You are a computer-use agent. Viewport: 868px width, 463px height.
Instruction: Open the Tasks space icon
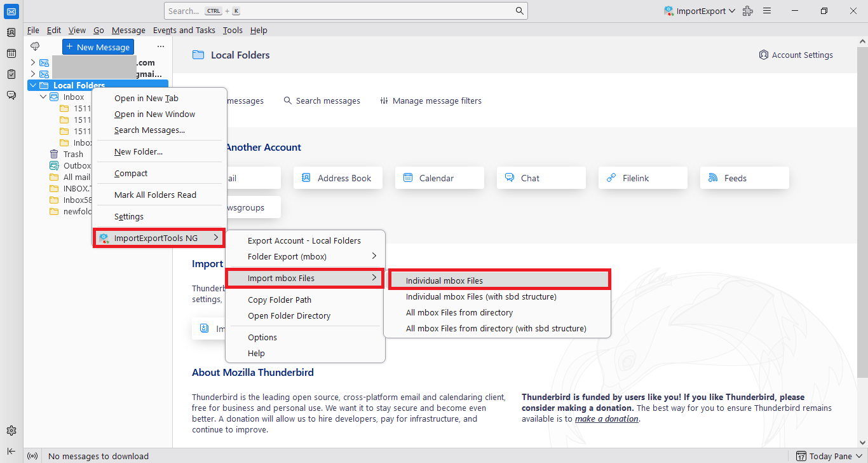point(11,74)
